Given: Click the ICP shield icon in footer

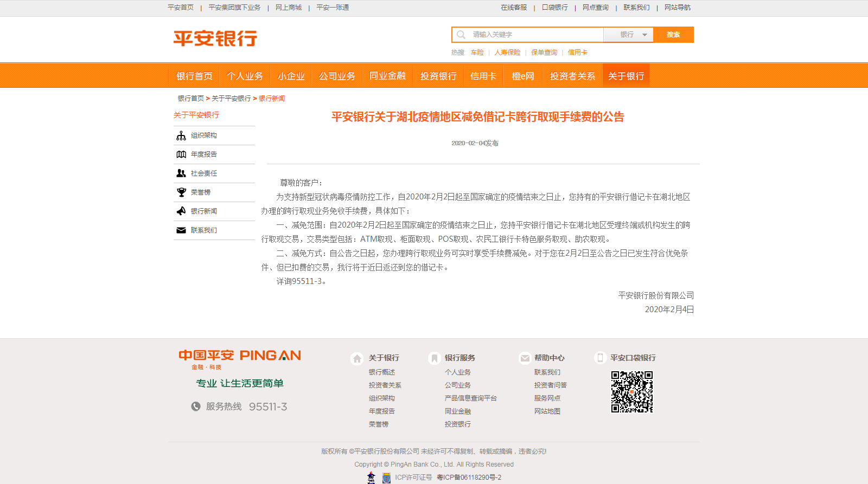Looking at the screenshot, I should tap(386, 478).
